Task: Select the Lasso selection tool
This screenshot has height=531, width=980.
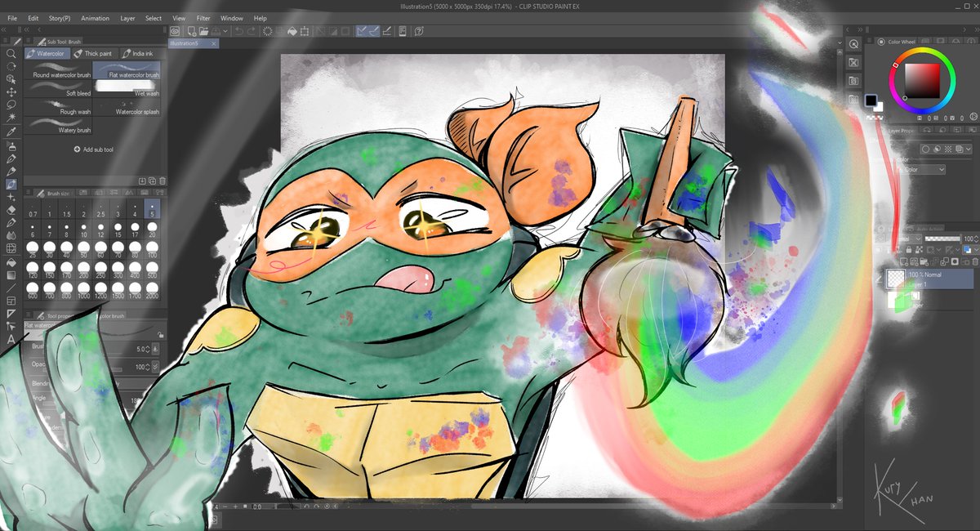Action: 11,105
